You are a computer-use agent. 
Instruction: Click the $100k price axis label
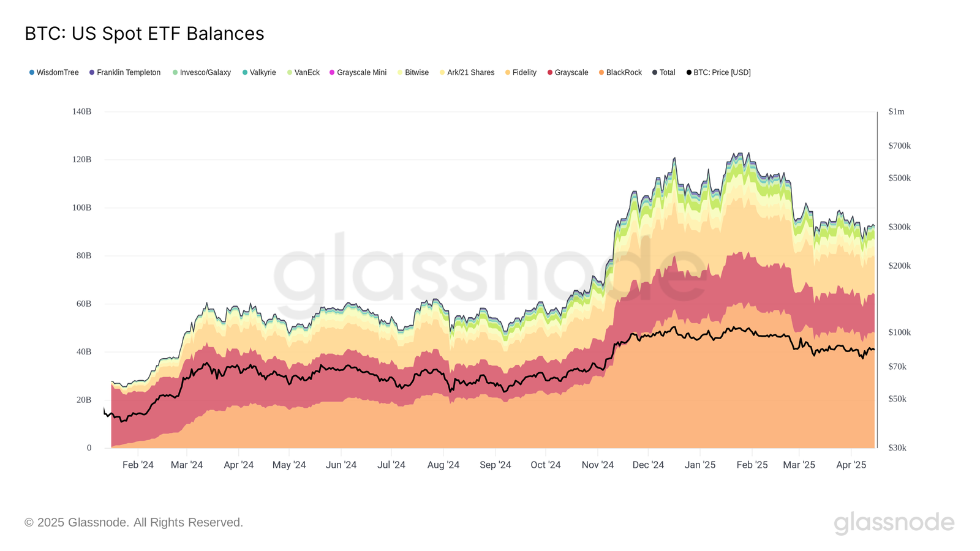pyautogui.click(x=899, y=332)
